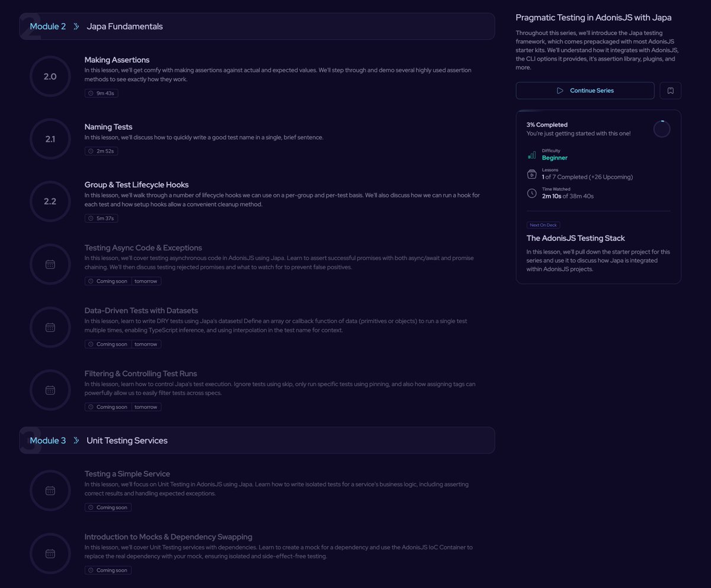Image resolution: width=711 pixels, height=588 pixels.
Task: Click tomorrow tag under Data-Driven Tests
Action: click(146, 344)
